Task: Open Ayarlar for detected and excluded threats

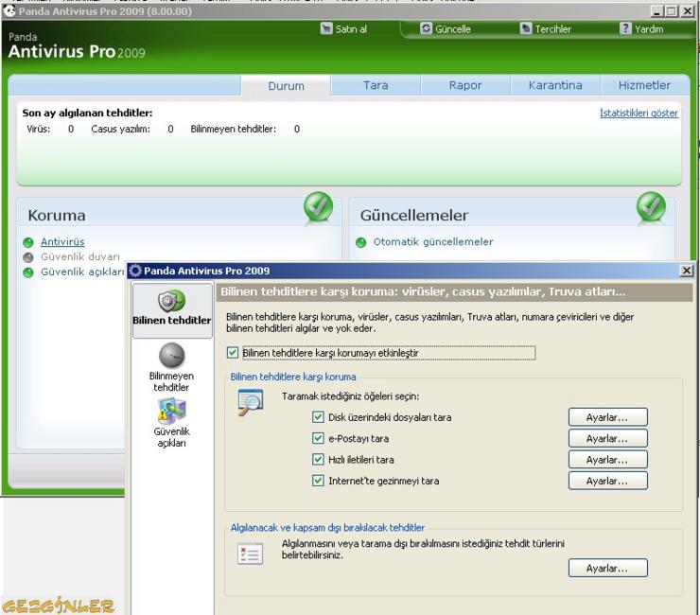Action: coord(607,568)
